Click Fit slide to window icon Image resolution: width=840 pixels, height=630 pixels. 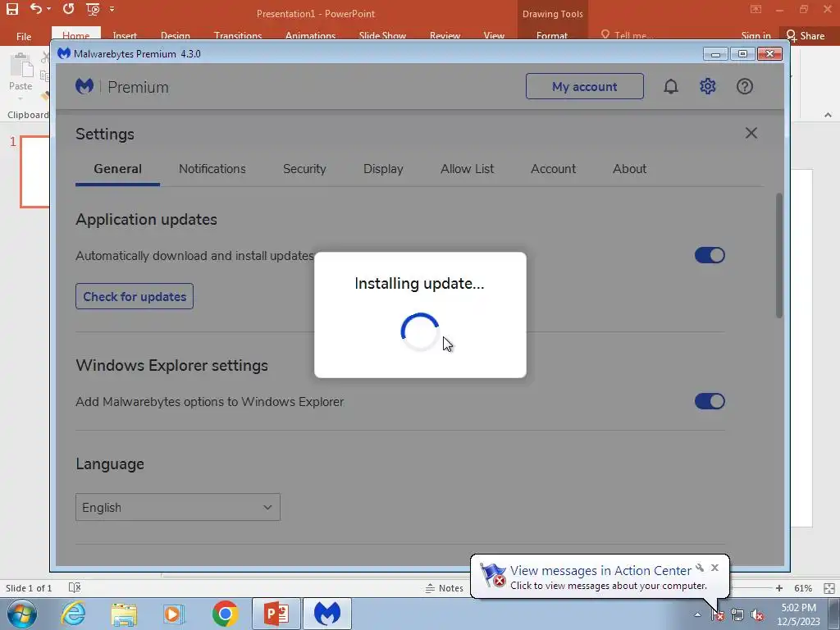click(x=829, y=588)
